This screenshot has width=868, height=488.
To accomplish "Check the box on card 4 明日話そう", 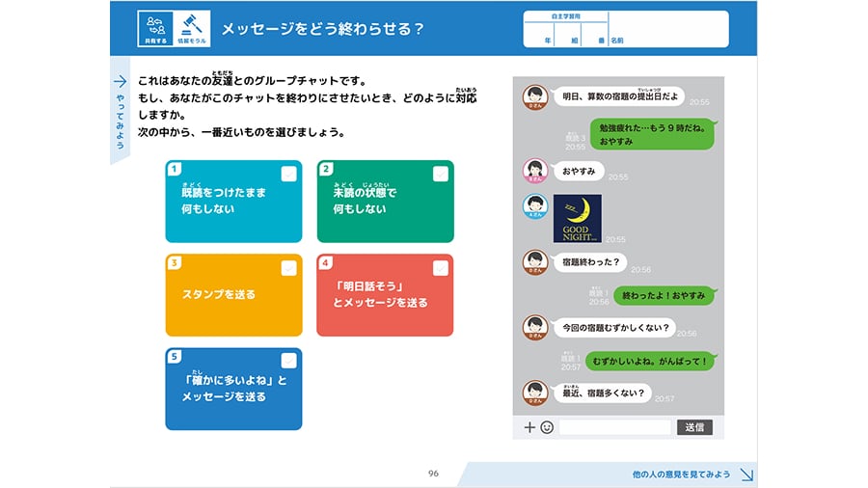I will tap(441, 268).
